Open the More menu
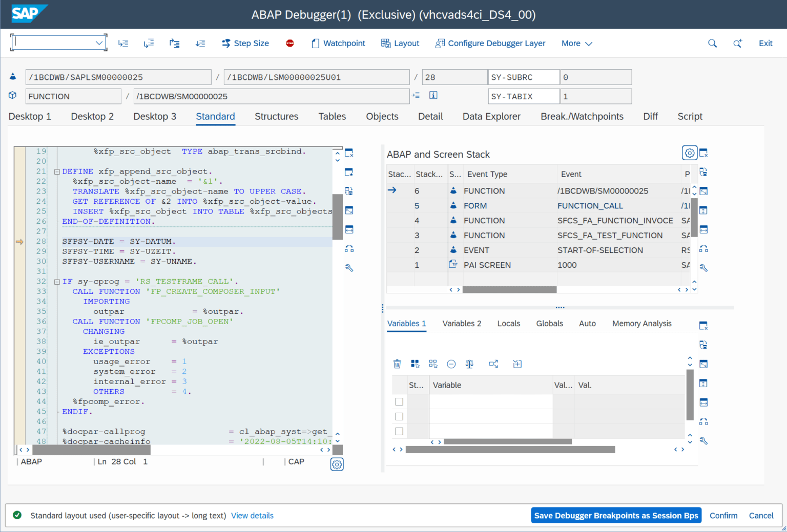The image size is (787, 532). (576, 43)
